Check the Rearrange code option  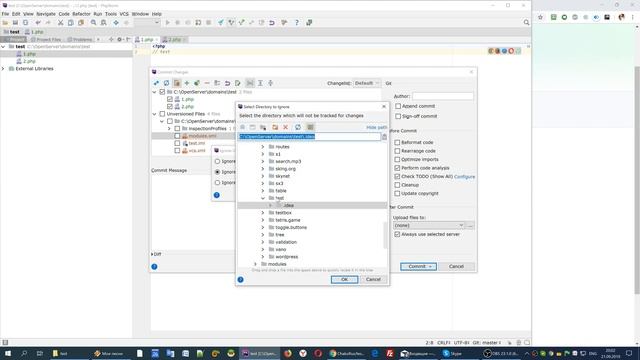tap(397, 151)
